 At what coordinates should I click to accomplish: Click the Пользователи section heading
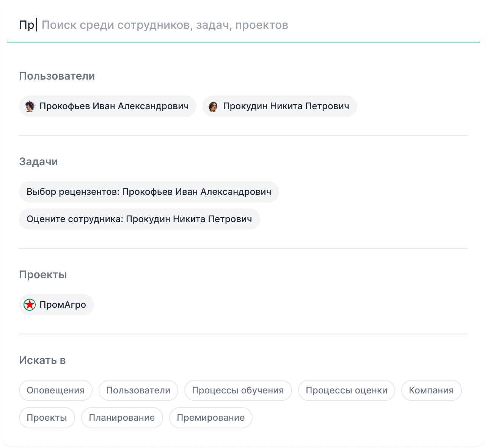(57, 76)
